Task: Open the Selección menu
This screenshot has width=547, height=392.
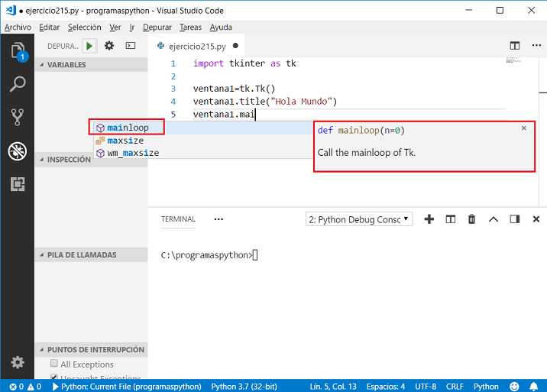Action: tap(85, 28)
